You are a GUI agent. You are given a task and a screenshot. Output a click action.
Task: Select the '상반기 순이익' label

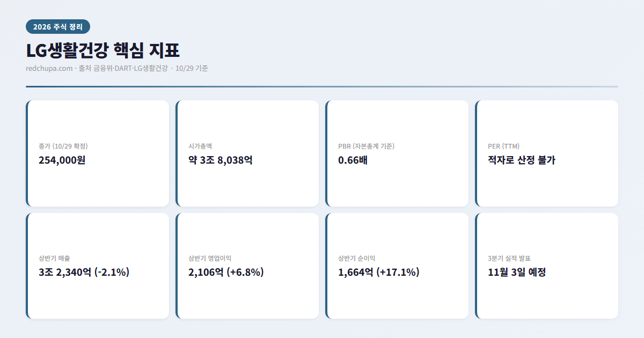[x=356, y=258]
